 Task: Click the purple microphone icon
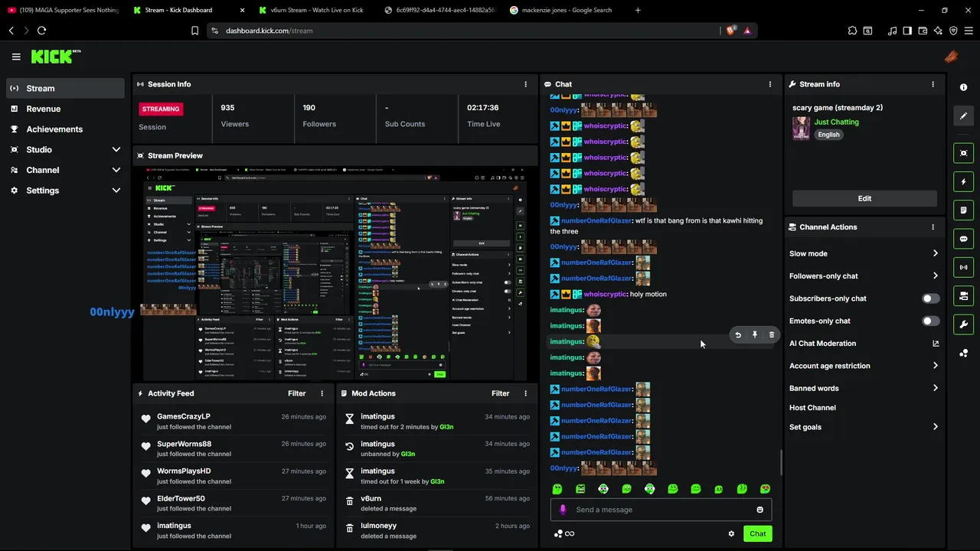coord(563,510)
